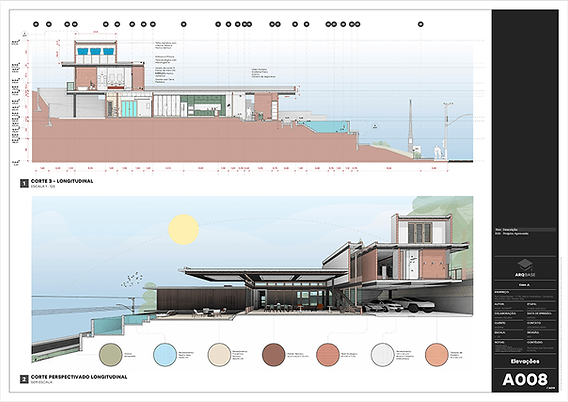Image resolution: width=568 pixels, height=402 pixels.
Task: Click the longitudinal section drawing
Action: 252,101
